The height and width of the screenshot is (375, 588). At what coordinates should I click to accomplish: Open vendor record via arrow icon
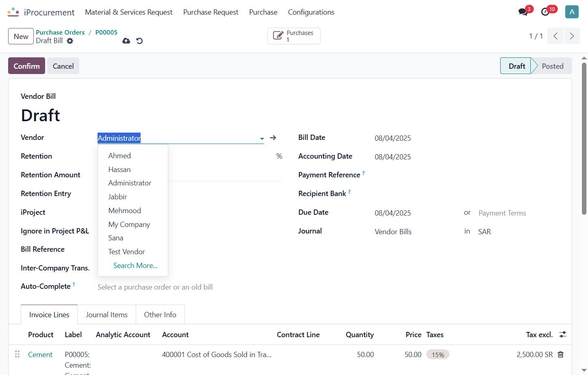coord(273,138)
